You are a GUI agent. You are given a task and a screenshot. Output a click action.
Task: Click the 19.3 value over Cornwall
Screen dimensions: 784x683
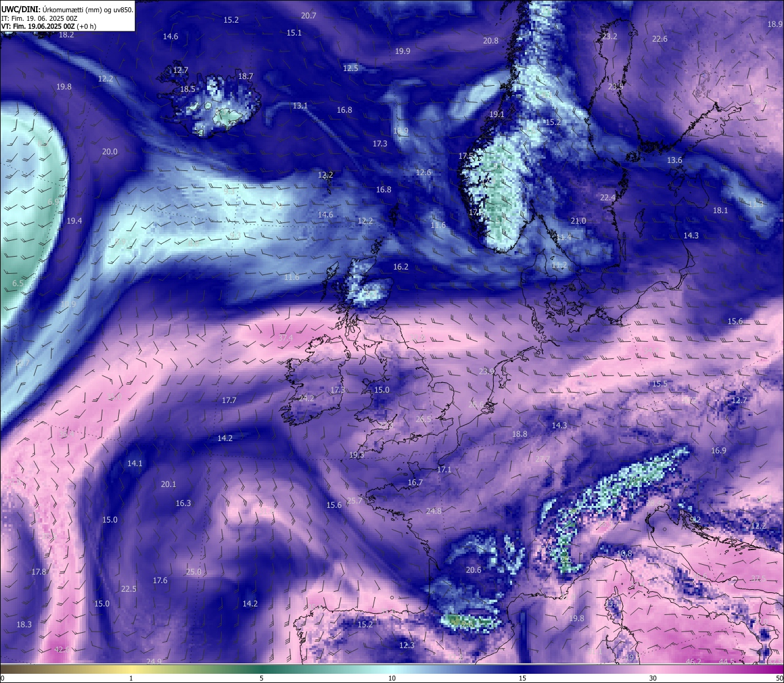(x=356, y=455)
